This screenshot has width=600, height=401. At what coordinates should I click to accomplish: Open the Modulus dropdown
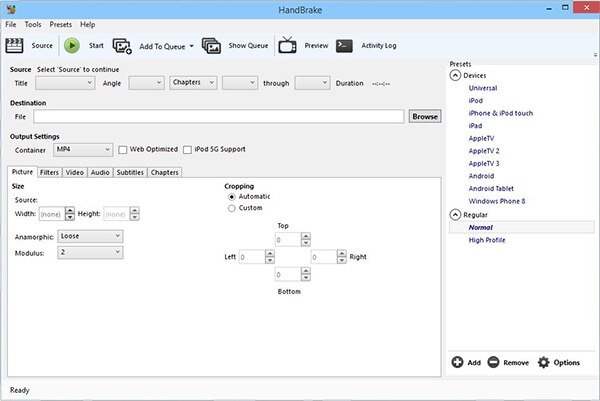tap(90, 252)
